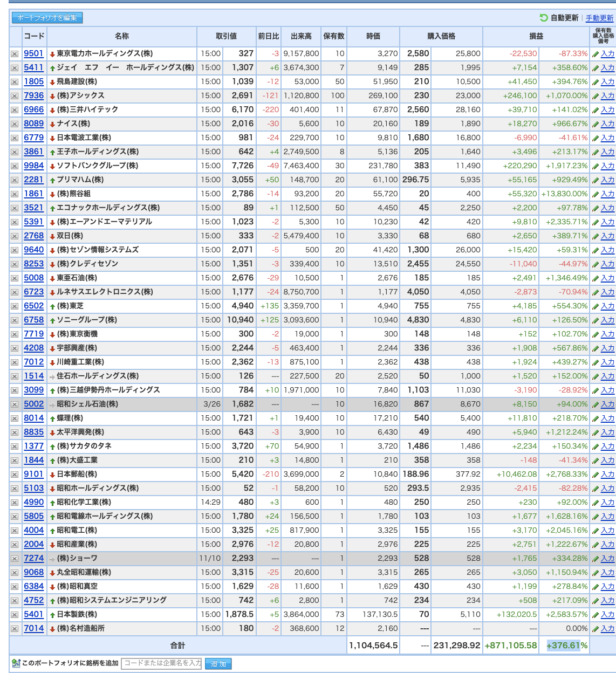This screenshot has height=673, width=616.
Task: Click the 手動更新 link
Action: click(x=599, y=18)
